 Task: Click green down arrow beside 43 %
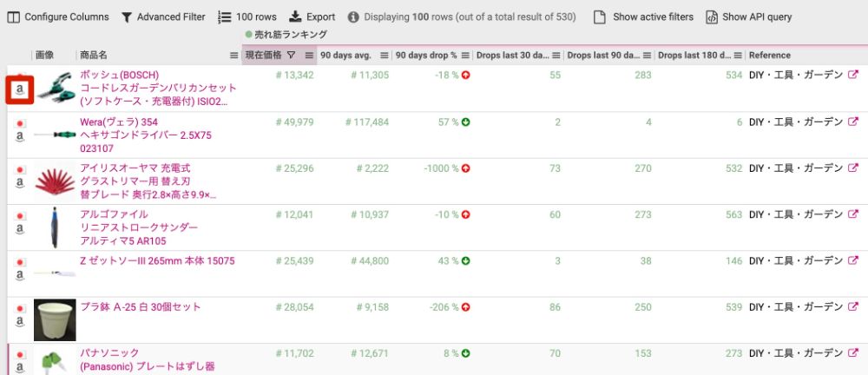click(x=465, y=261)
